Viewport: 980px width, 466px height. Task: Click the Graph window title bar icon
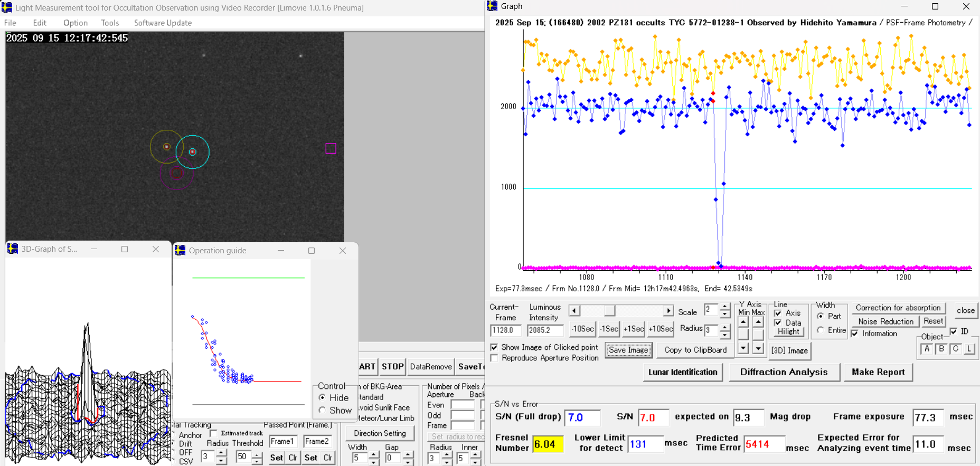coord(492,6)
